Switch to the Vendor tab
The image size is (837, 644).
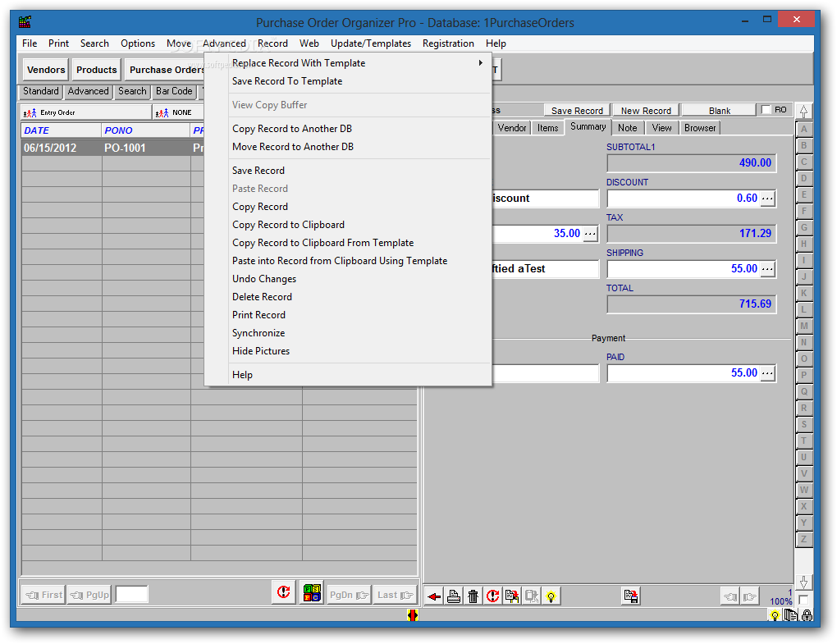click(511, 128)
